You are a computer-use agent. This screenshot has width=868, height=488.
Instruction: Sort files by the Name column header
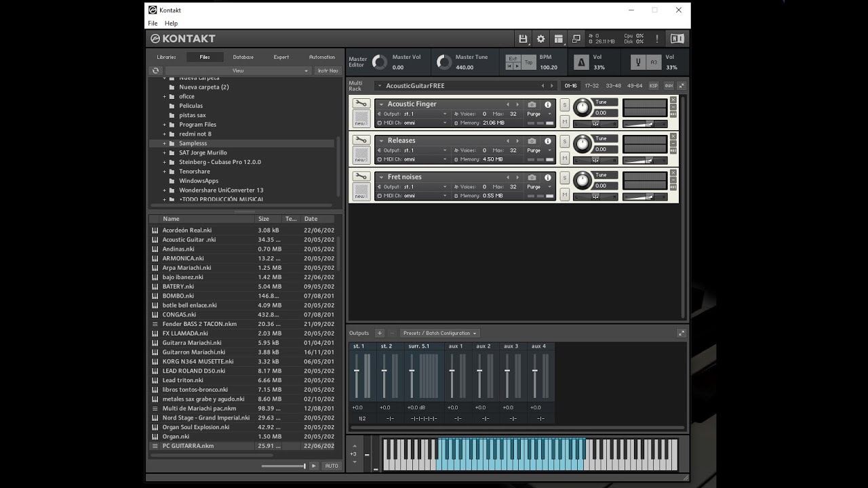click(x=208, y=219)
